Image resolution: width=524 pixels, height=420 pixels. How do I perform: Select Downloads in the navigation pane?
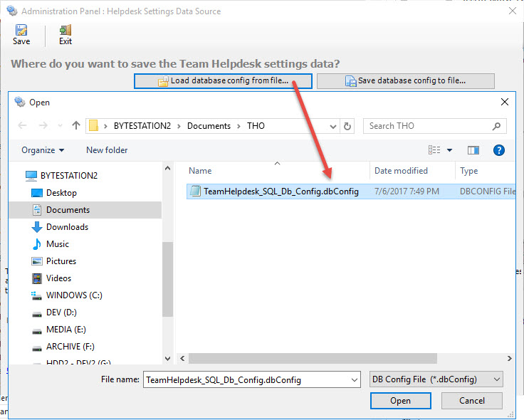pyautogui.click(x=67, y=227)
